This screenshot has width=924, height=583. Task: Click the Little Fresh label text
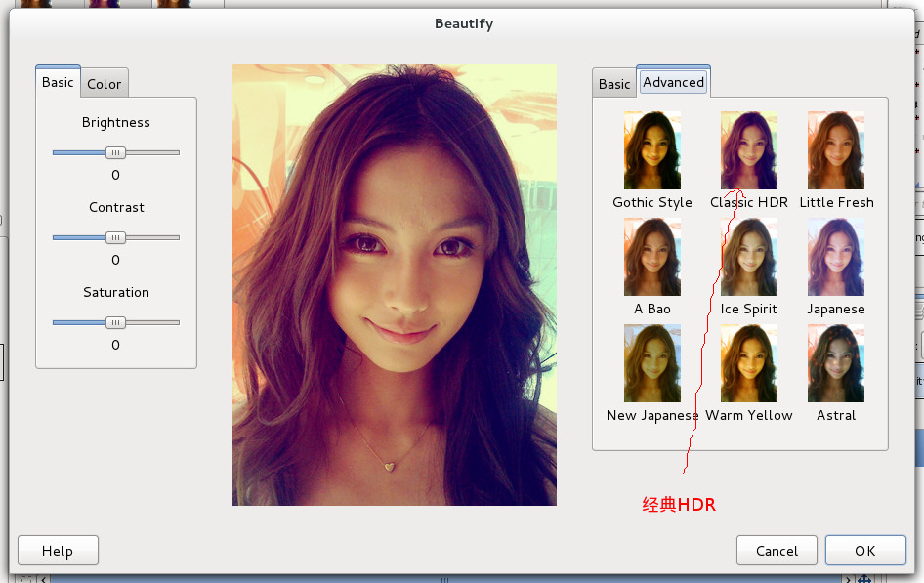click(836, 202)
